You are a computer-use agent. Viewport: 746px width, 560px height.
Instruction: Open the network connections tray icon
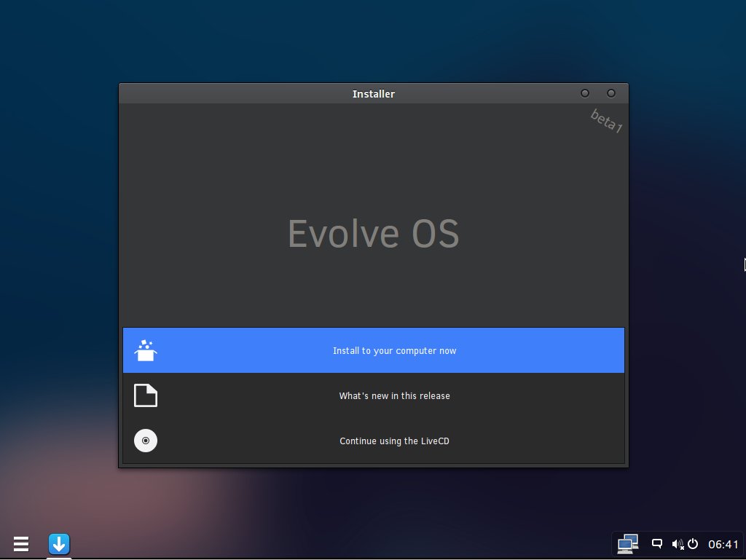(x=627, y=544)
